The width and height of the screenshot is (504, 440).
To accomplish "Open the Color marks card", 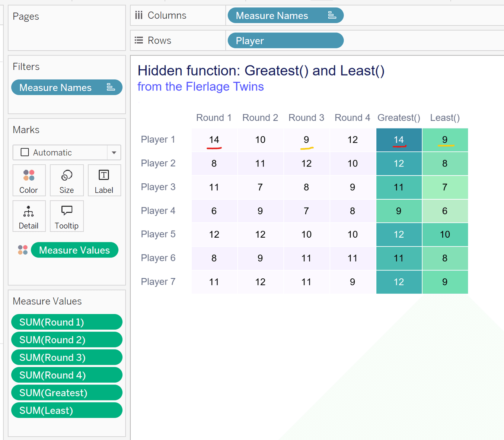I will [x=29, y=180].
